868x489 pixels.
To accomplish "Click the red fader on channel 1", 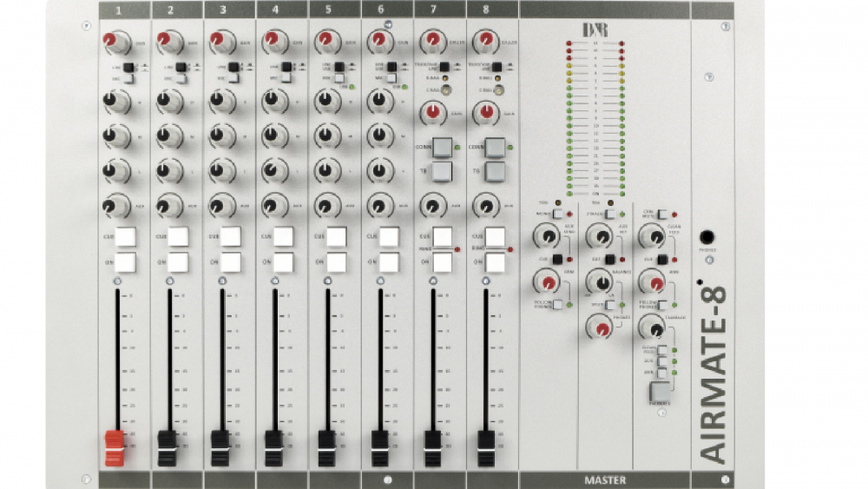I will click(115, 448).
